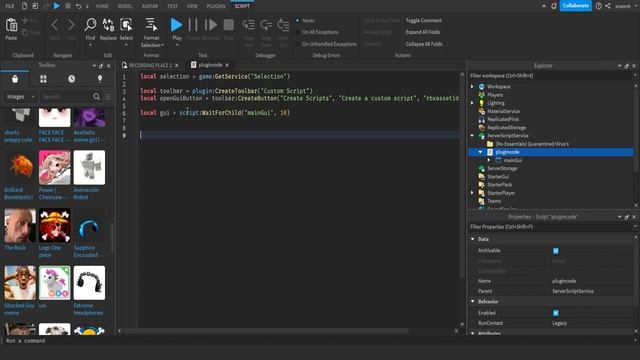Navigate Forward with the right arrow icon
The height and width of the screenshot is (360, 640).
71,25
